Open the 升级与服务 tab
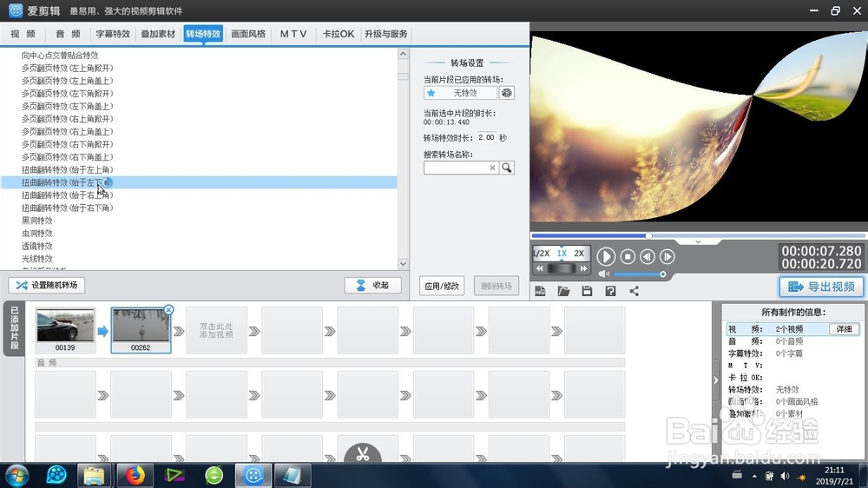Screen dimensions: 868x488 click(386, 34)
